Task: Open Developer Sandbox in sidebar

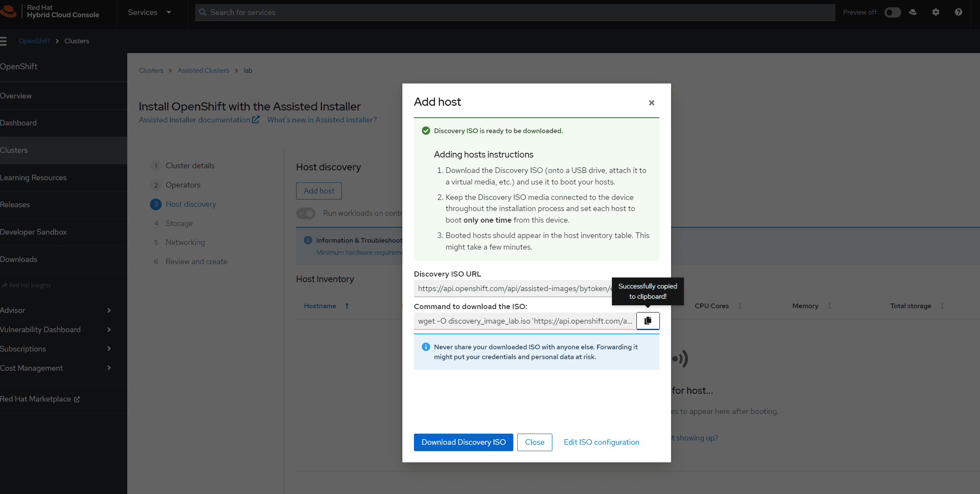Action: [63, 232]
